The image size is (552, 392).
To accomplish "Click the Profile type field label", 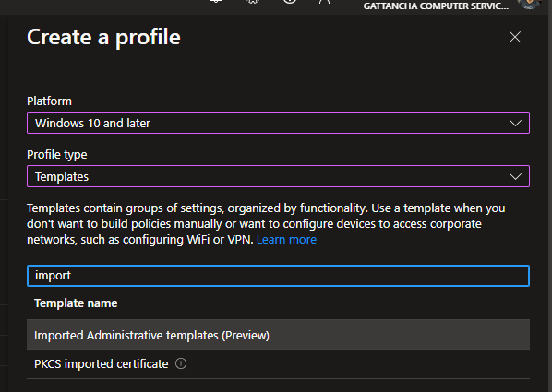I will click(57, 155).
